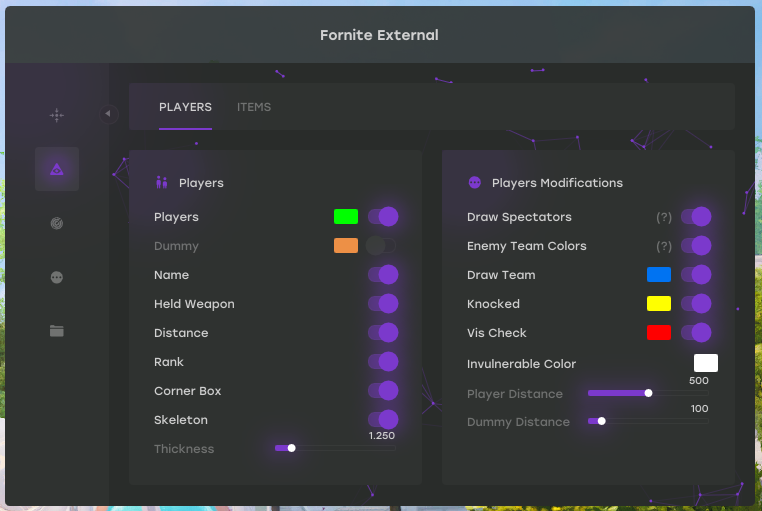The height and width of the screenshot is (511, 762).
Task: Turn off the Distance switch
Action: pos(383,333)
